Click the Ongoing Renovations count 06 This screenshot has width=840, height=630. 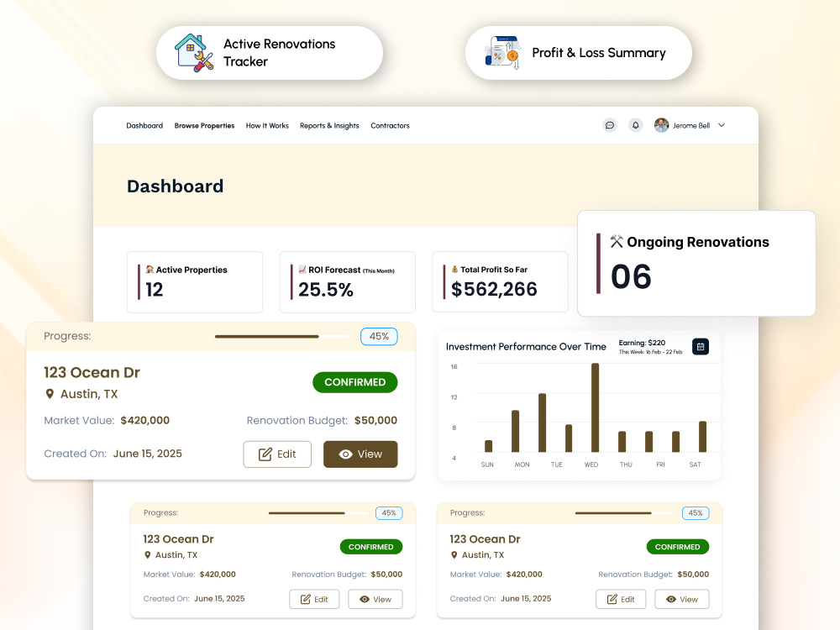[631, 277]
